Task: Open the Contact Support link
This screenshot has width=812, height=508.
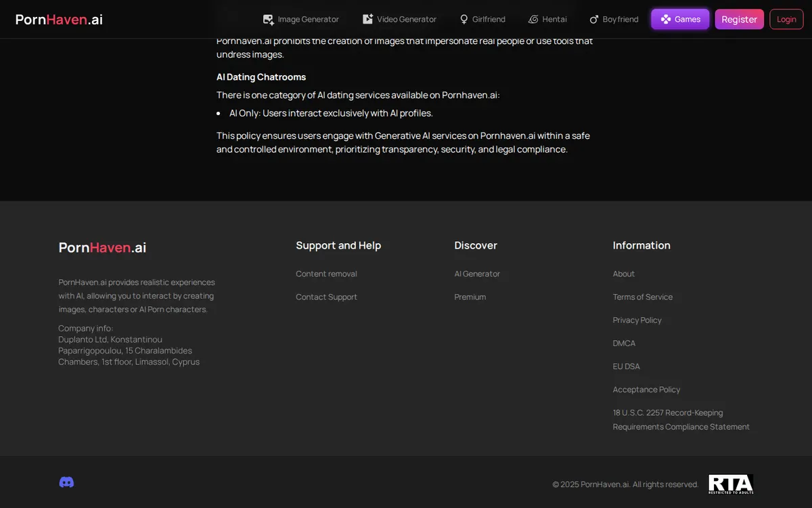Action: [326, 297]
